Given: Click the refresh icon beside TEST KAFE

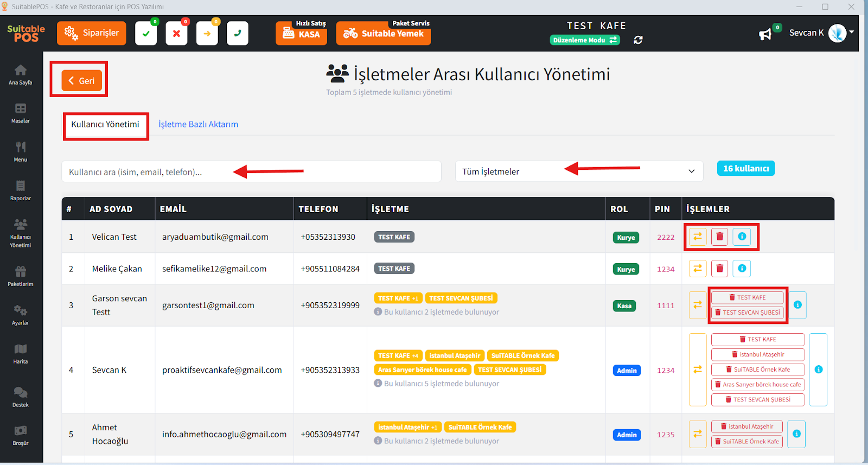Looking at the screenshot, I should pos(638,40).
